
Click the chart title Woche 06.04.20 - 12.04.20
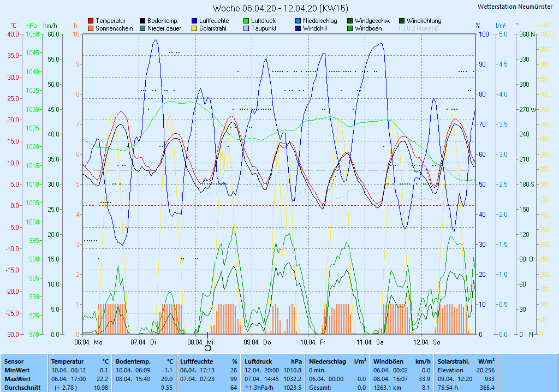click(280, 8)
